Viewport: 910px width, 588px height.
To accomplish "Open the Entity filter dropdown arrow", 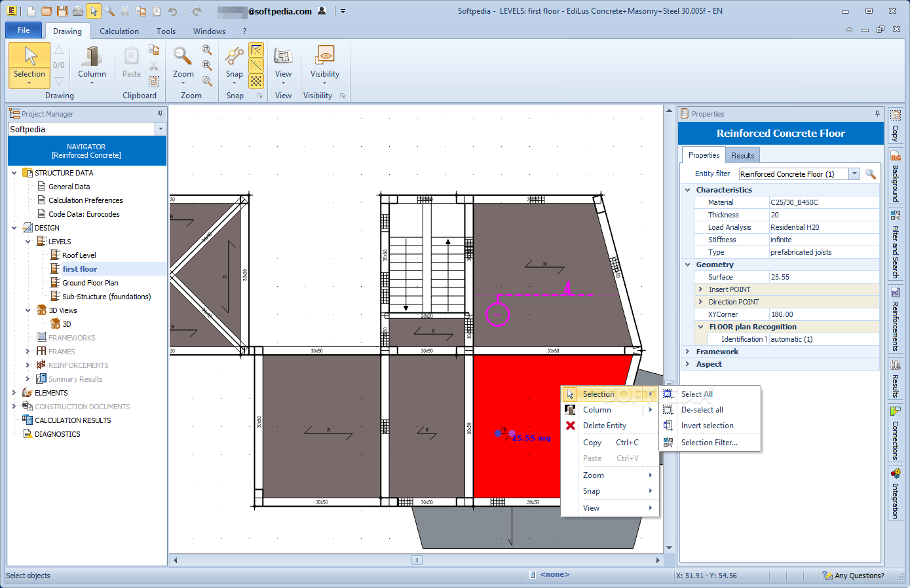I will (x=854, y=174).
